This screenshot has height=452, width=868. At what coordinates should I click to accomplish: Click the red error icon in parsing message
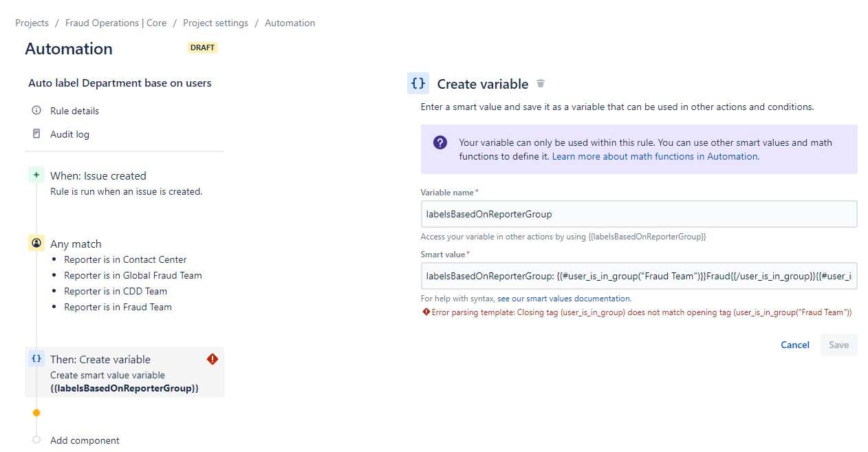point(426,312)
